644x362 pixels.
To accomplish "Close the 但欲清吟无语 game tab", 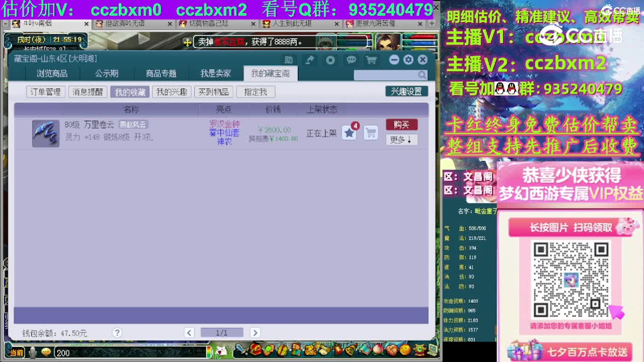I will [x=170, y=24].
